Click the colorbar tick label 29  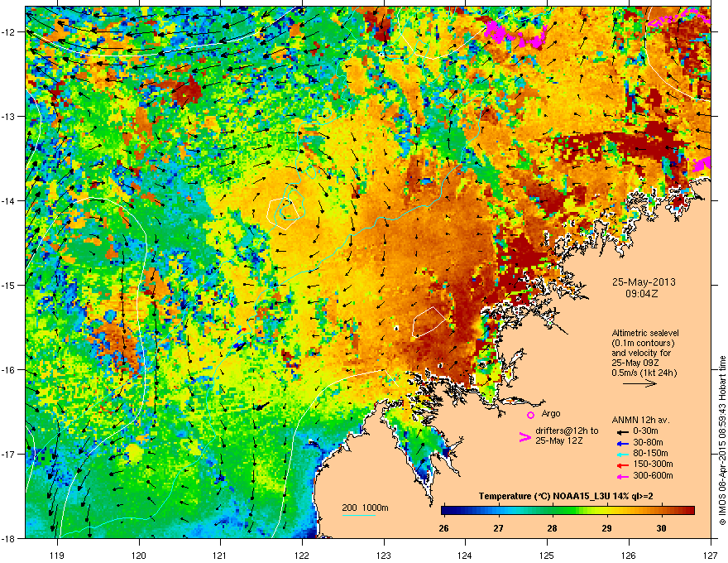pos(606,528)
